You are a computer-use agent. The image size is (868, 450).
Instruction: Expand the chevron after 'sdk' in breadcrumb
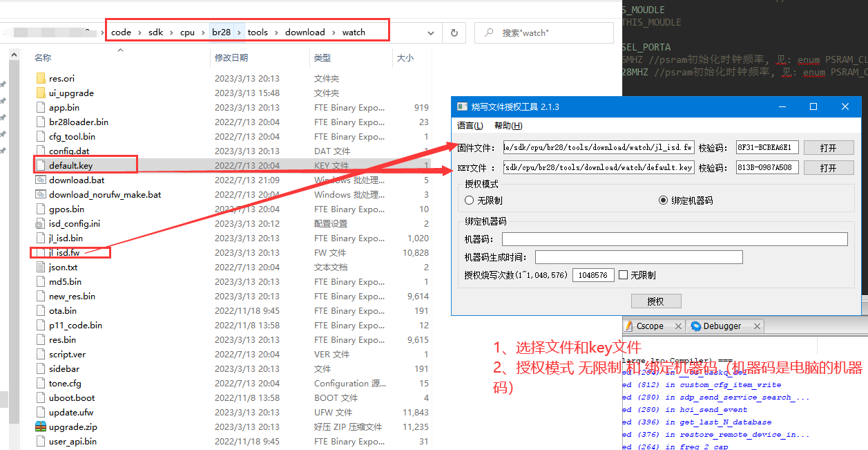pos(171,32)
